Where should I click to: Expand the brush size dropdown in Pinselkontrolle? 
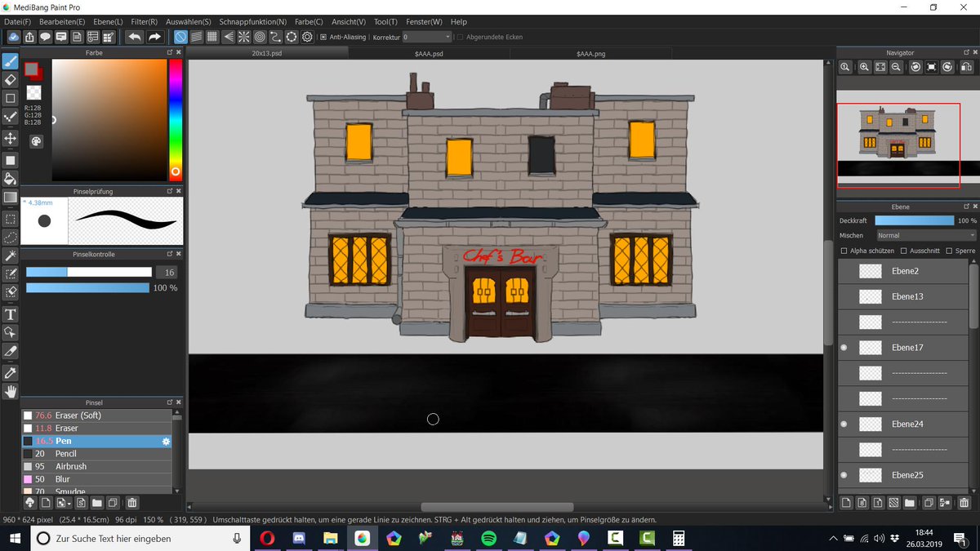pyautogui.click(x=167, y=271)
